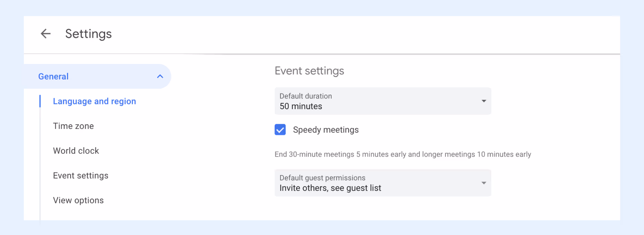The width and height of the screenshot is (644, 235).
Task: Click the speedy meetings description text
Action: point(402,154)
